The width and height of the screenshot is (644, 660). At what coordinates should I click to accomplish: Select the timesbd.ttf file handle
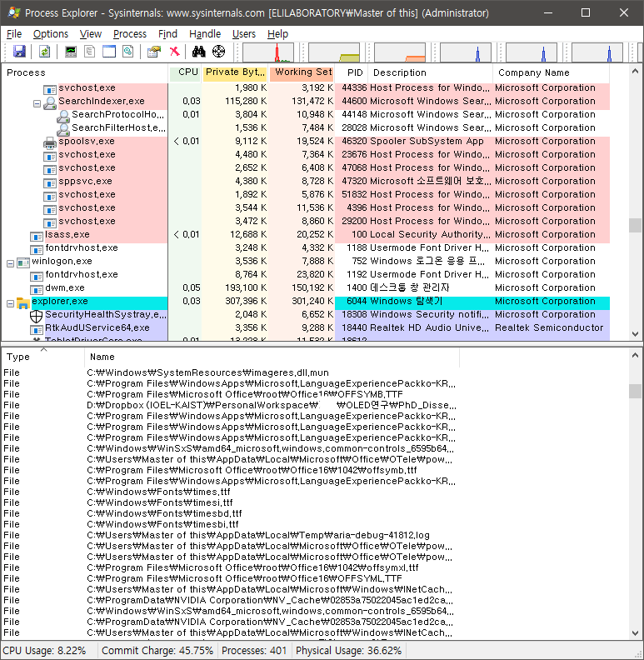point(230,513)
